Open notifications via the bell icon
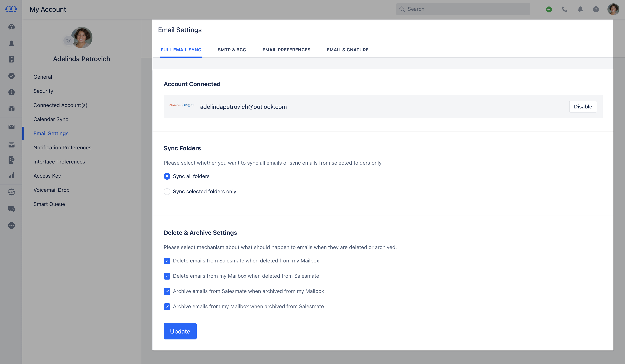The width and height of the screenshot is (625, 364). coord(580,9)
